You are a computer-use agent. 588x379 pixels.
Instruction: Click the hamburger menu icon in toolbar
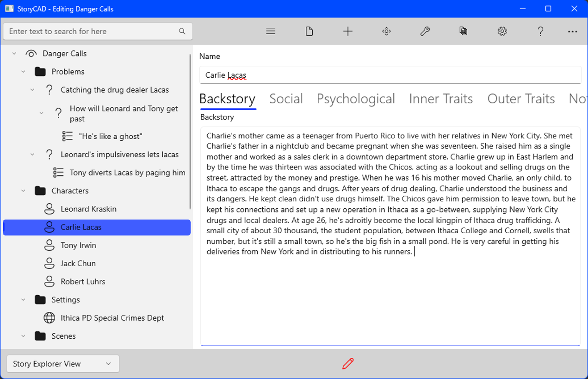[271, 31]
